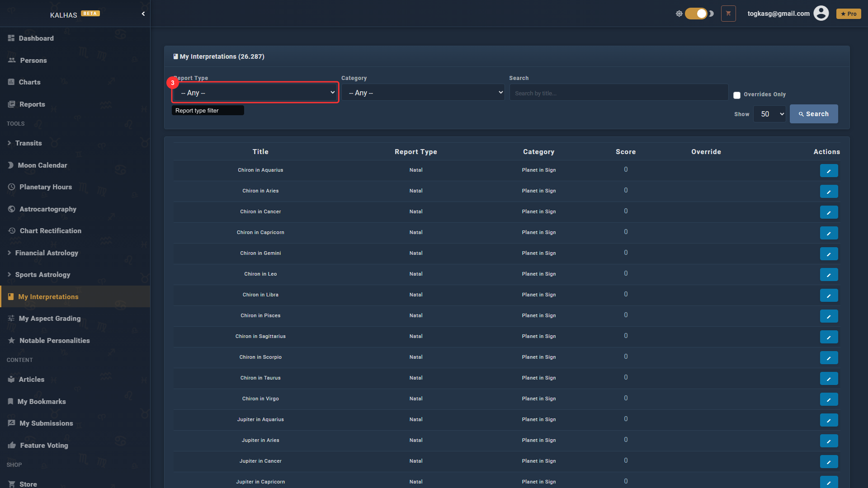
Task: Open the Category filter dropdown
Action: 423,93
